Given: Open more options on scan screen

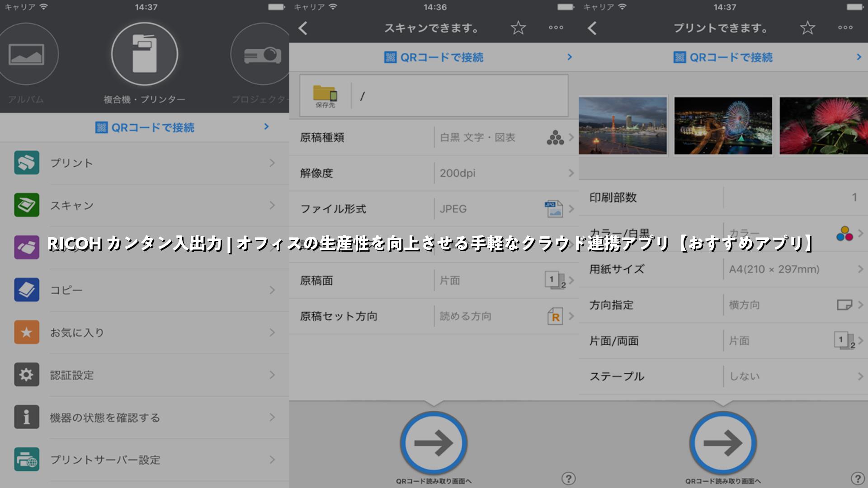Looking at the screenshot, I should (x=556, y=28).
